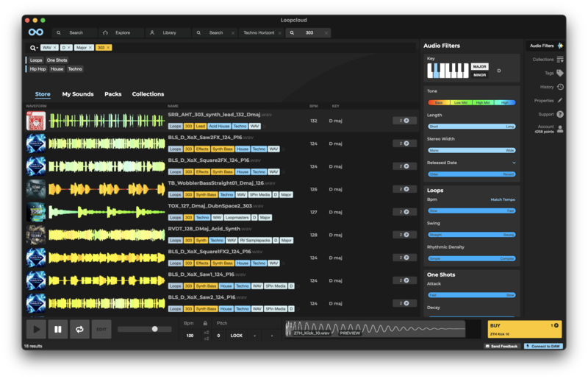Toggle the House genre filter tag
The height and width of the screenshot is (379, 588).
pos(57,69)
